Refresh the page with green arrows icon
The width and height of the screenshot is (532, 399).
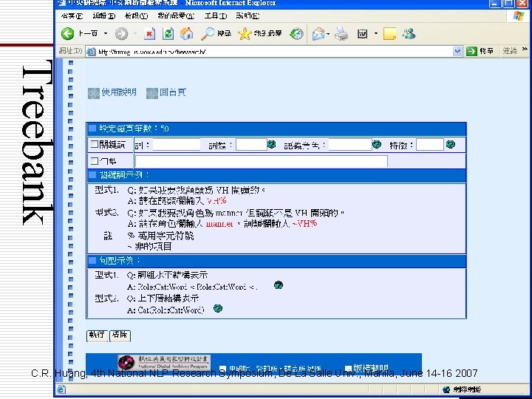tap(168, 33)
